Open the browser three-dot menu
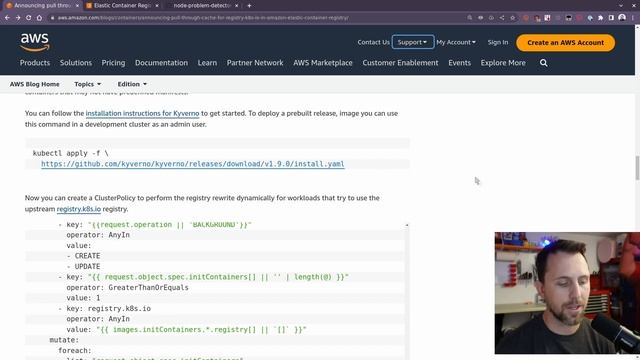640x360 pixels. [x=634, y=18]
